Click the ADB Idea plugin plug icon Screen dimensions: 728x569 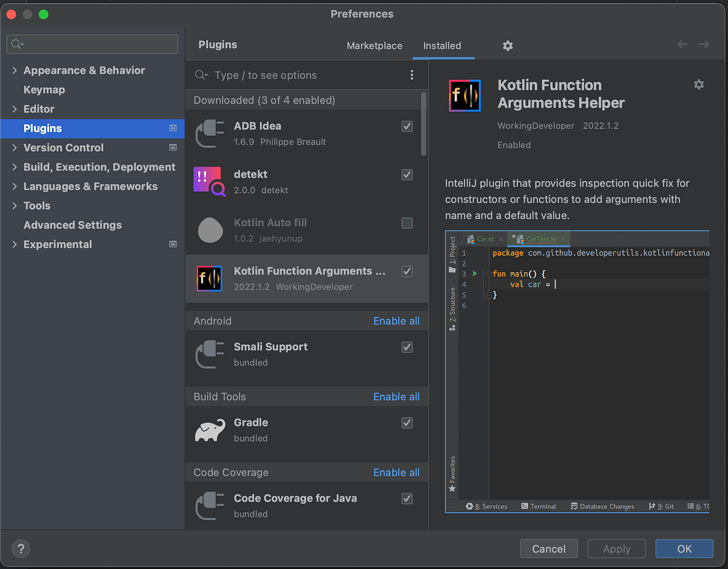(x=209, y=133)
